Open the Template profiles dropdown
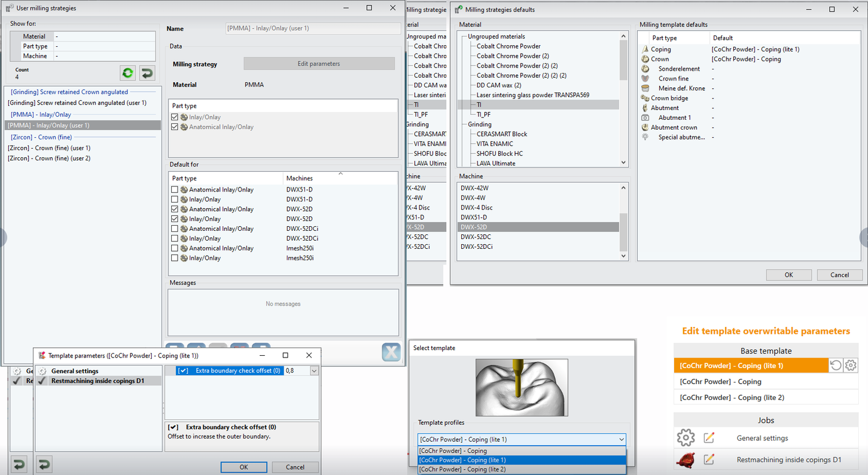868x475 pixels. 621,440
